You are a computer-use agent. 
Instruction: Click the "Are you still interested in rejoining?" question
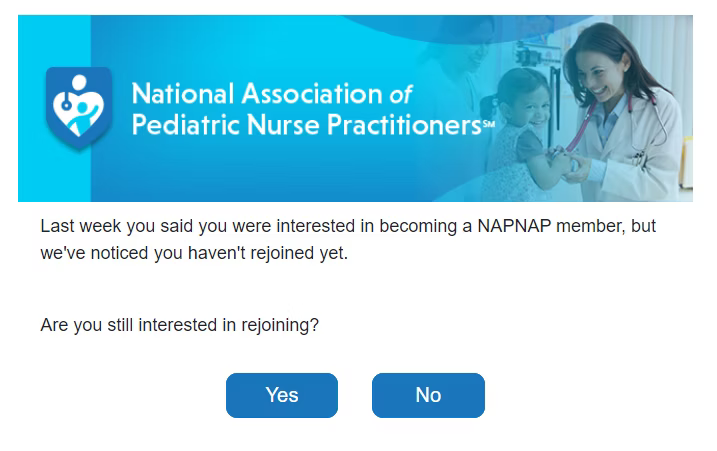click(179, 325)
